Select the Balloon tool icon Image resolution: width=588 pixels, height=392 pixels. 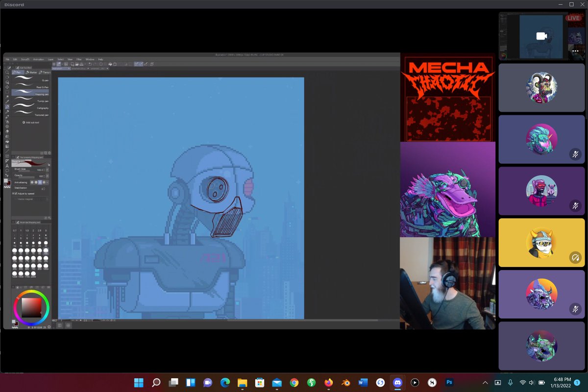pyautogui.click(x=7, y=171)
